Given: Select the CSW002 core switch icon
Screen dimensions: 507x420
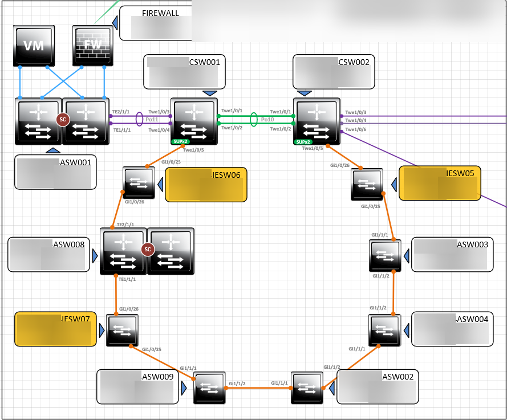Looking at the screenshot, I should pos(317,121).
